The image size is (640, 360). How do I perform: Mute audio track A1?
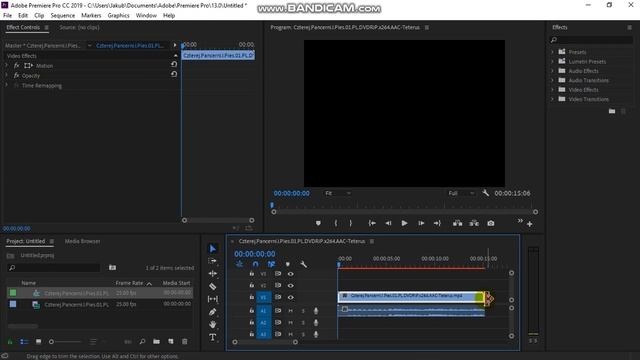[291, 311]
